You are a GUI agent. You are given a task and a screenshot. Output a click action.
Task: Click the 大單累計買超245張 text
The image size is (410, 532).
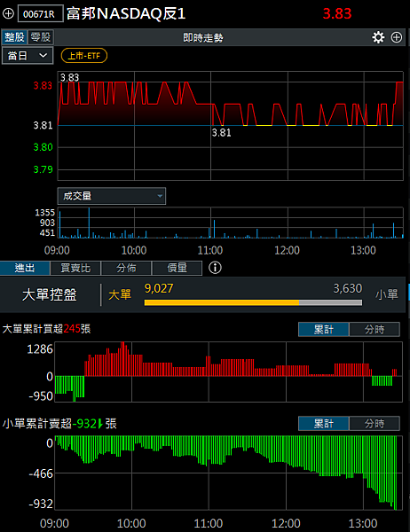tap(46, 329)
